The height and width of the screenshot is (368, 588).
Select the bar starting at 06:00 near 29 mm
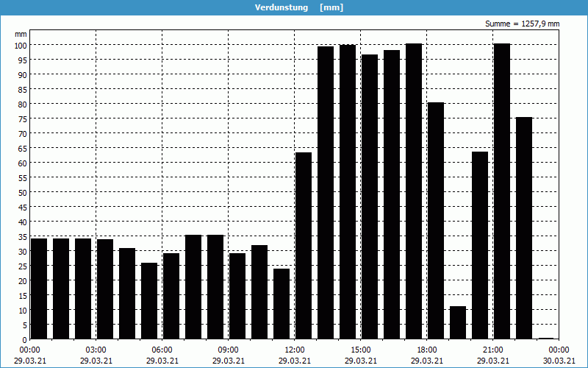point(171,296)
